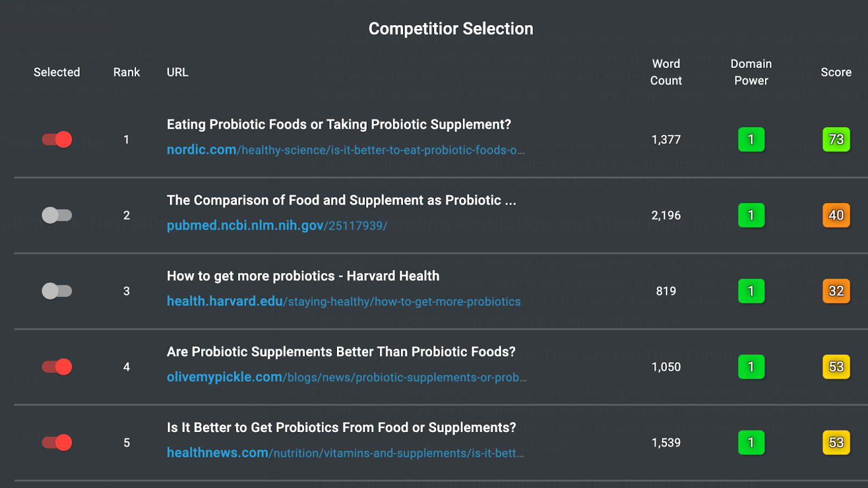The height and width of the screenshot is (488, 868).
Task: Sort by the Word Count column header
Action: point(666,72)
